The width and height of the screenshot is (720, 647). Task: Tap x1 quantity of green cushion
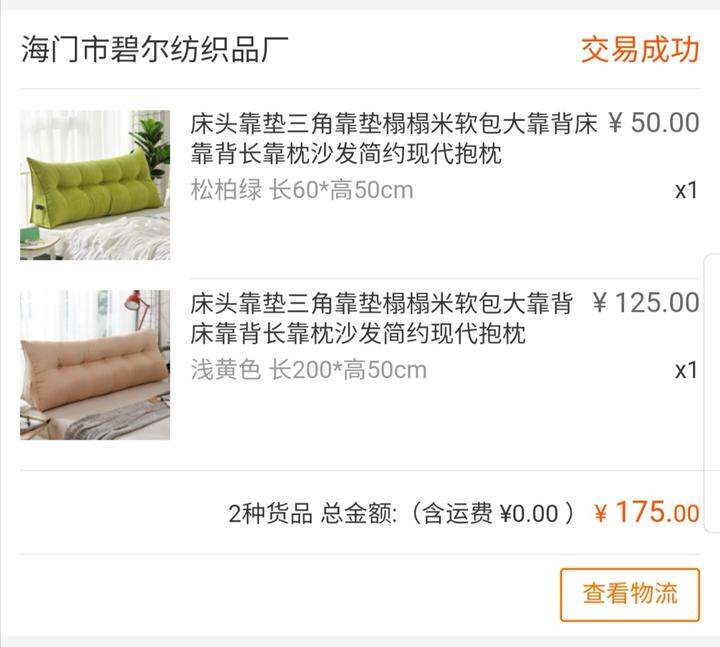coord(686,191)
